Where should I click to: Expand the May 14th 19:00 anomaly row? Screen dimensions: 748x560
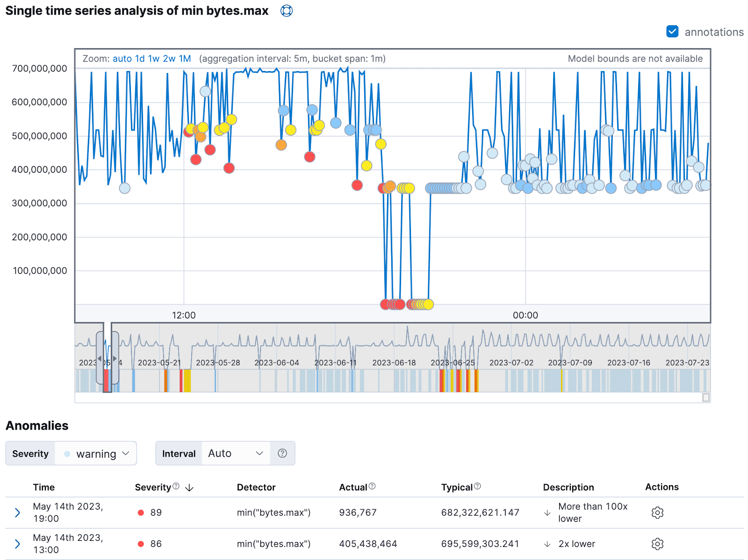(18, 513)
